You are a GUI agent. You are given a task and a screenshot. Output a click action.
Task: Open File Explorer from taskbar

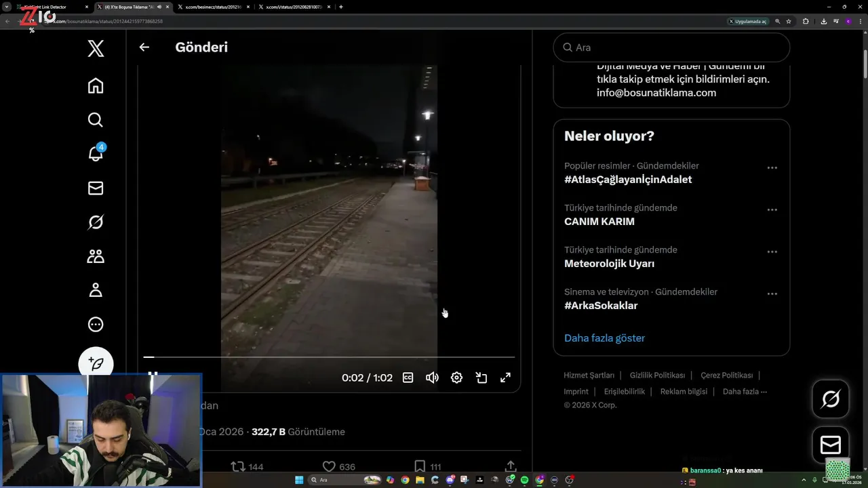[x=420, y=480]
